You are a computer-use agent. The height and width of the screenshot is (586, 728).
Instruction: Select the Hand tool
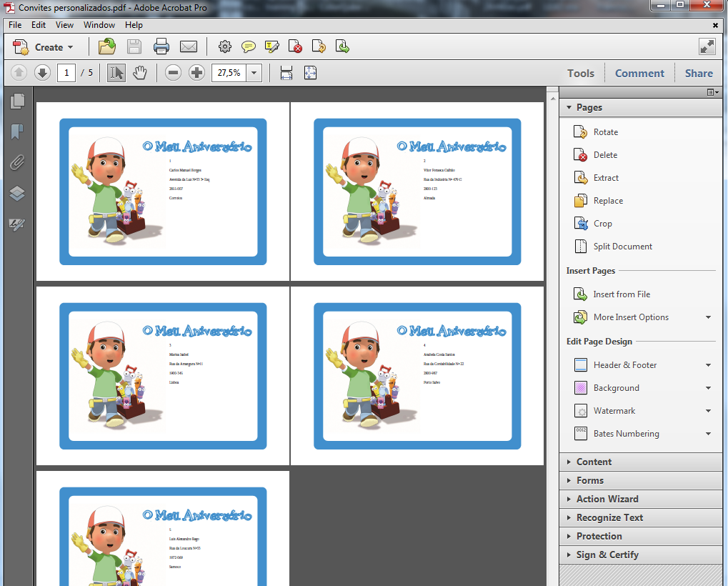(140, 72)
